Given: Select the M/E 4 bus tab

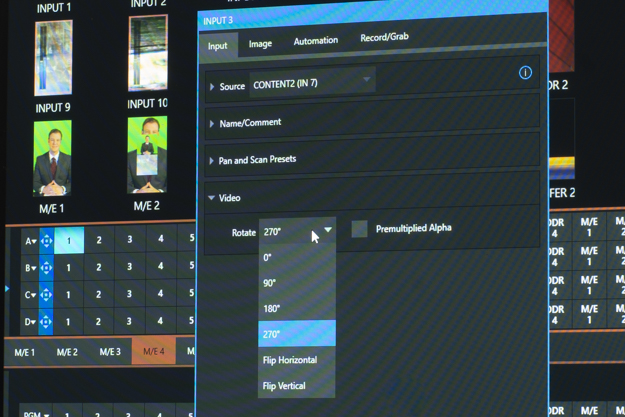Looking at the screenshot, I should [153, 352].
